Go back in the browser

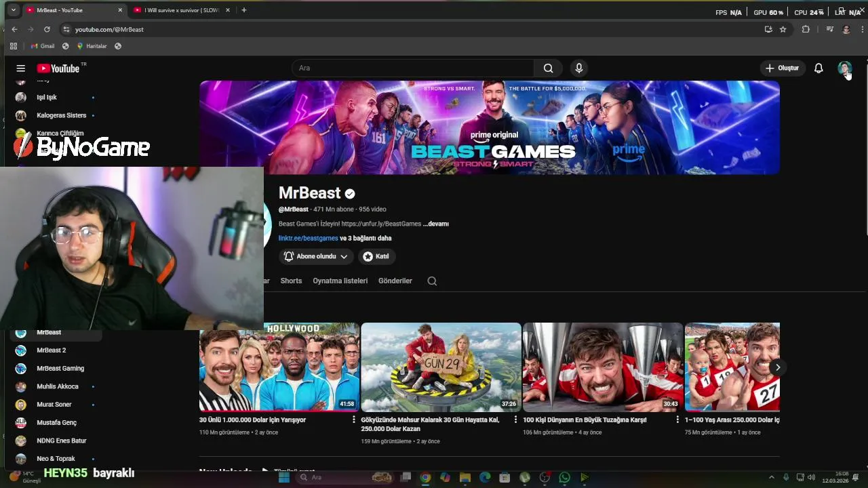click(14, 29)
